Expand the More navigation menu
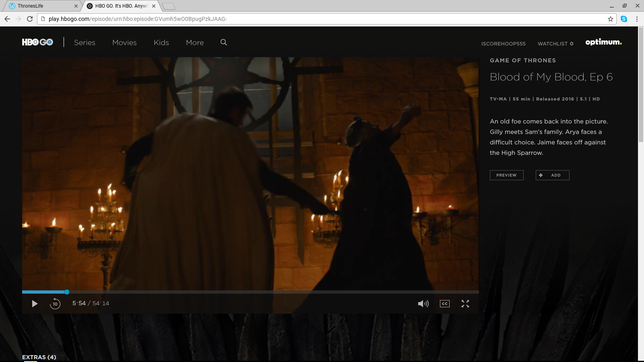The height and width of the screenshot is (362, 644). click(x=195, y=43)
